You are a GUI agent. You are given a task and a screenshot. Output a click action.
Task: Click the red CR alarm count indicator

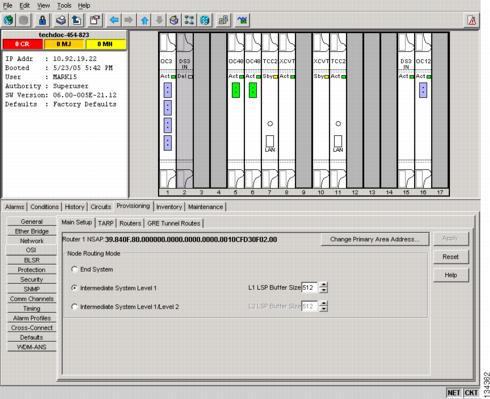click(22, 44)
